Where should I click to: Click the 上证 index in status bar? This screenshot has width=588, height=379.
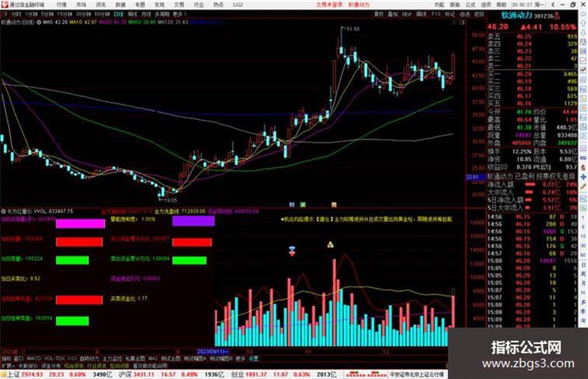[13, 375]
